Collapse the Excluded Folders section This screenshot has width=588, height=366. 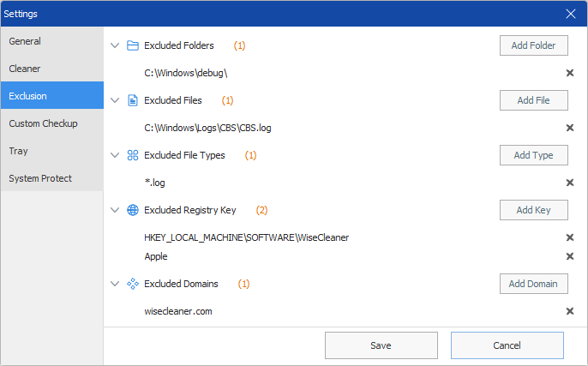point(115,45)
